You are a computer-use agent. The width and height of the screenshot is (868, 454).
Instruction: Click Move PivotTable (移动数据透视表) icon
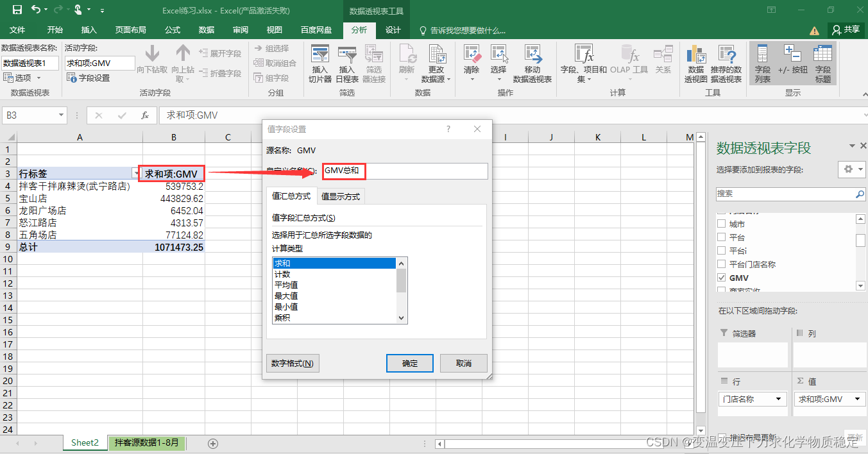click(532, 54)
